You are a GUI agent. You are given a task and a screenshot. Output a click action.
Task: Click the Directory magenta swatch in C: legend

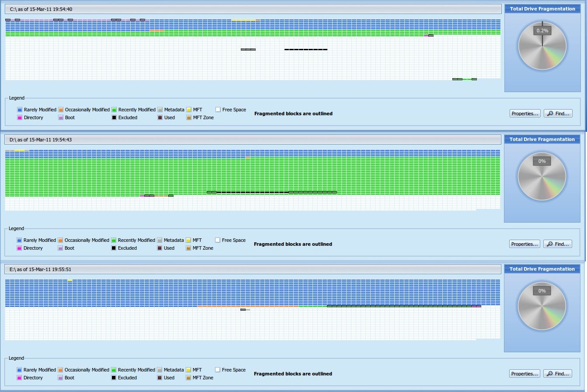point(20,118)
